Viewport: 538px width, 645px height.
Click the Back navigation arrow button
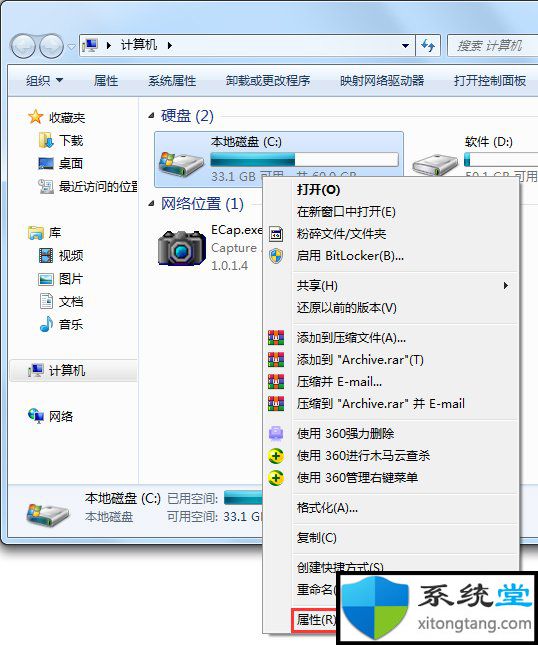point(23,46)
